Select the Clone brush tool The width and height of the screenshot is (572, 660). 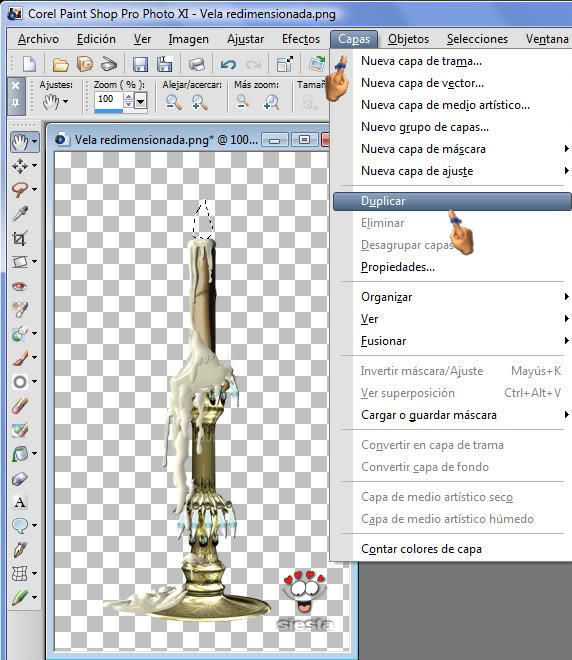[x=20, y=334]
